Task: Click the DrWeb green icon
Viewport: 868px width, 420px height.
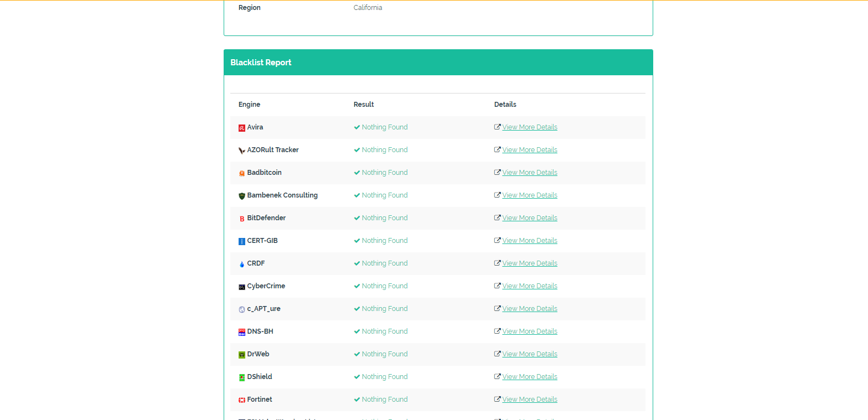Action: pyautogui.click(x=242, y=355)
